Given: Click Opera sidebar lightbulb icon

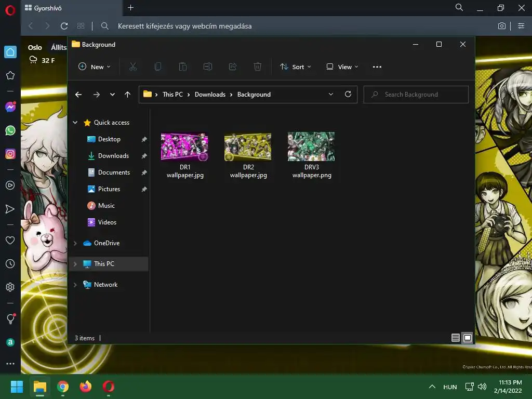Looking at the screenshot, I should pos(10,318).
